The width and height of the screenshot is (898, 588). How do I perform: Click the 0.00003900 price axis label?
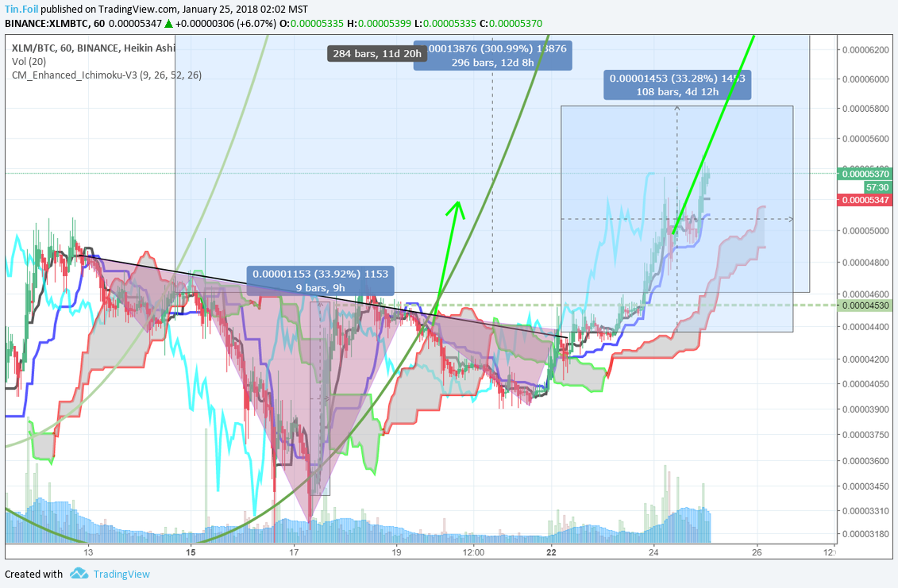coord(865,409)
